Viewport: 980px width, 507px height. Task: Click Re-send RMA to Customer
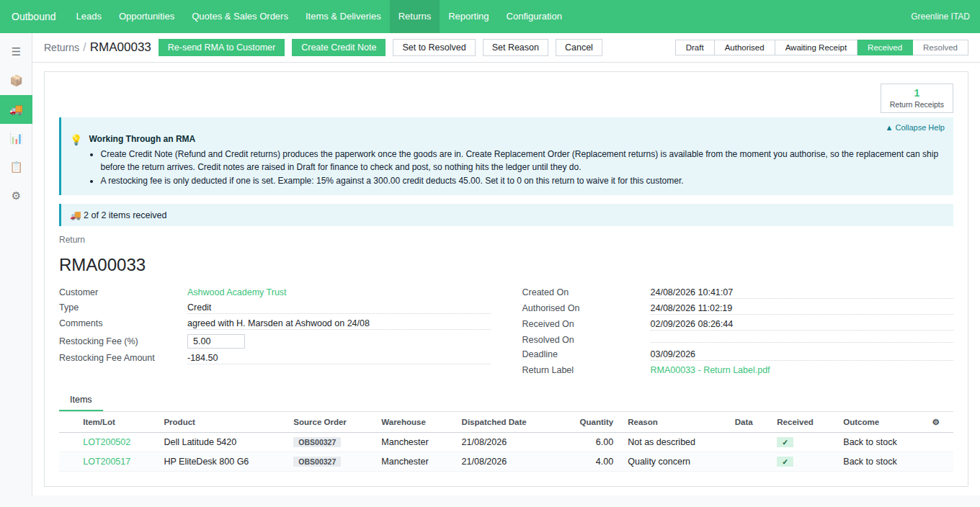click(221, 48)
